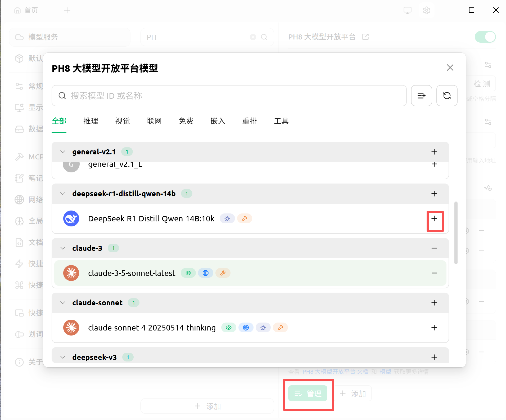Collapse the deepseek-v3 group

(x=63, y=357)
